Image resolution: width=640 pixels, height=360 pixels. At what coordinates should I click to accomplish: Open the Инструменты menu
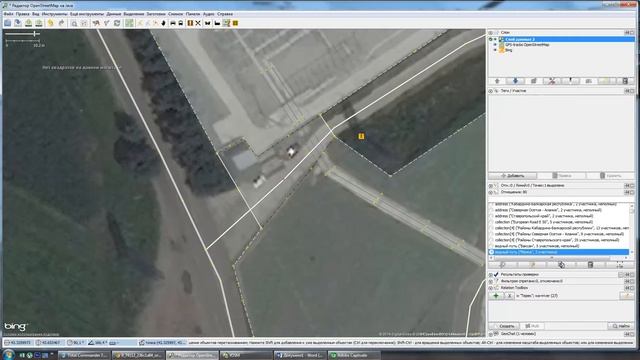tap(54, 14)
